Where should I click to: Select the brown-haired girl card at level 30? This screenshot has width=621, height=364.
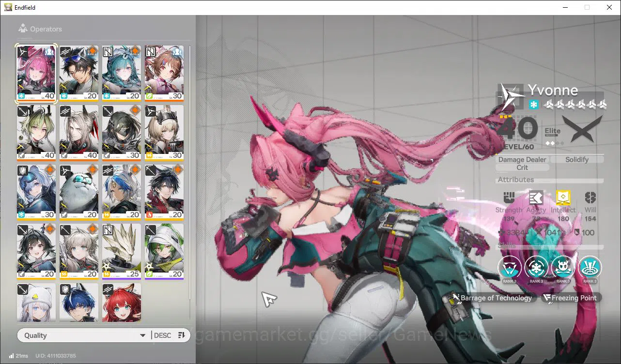164,73
